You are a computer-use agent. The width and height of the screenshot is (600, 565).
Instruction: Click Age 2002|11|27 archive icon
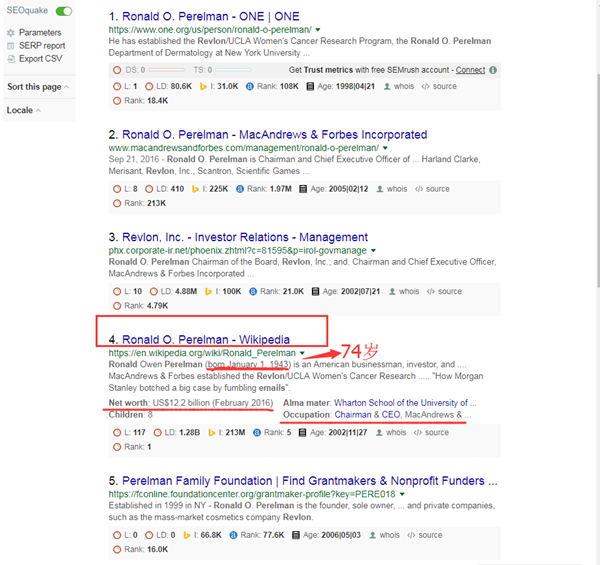[302, 433]
